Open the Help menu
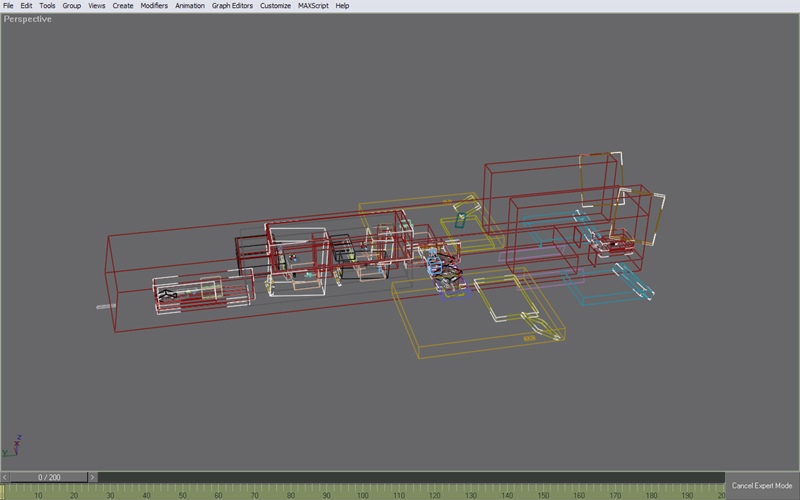Image resolution: width=800 pixels, height=500 pixels. (342, 5)
